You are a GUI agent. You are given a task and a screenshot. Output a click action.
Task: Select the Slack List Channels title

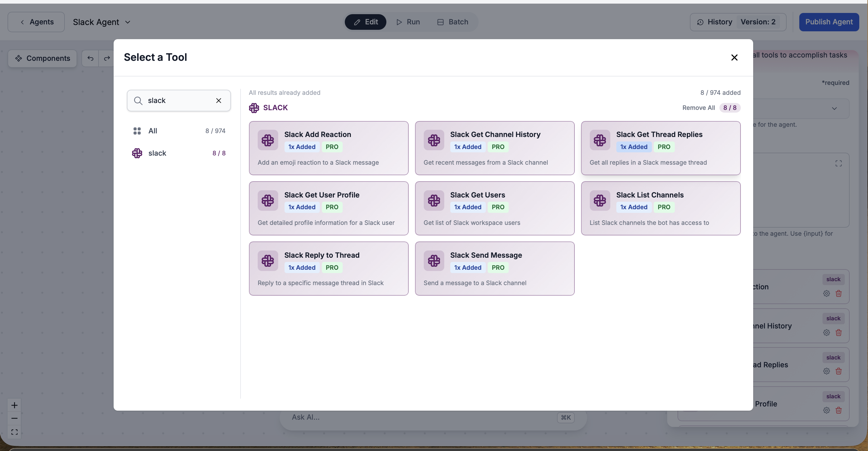[x=650, y=195]
